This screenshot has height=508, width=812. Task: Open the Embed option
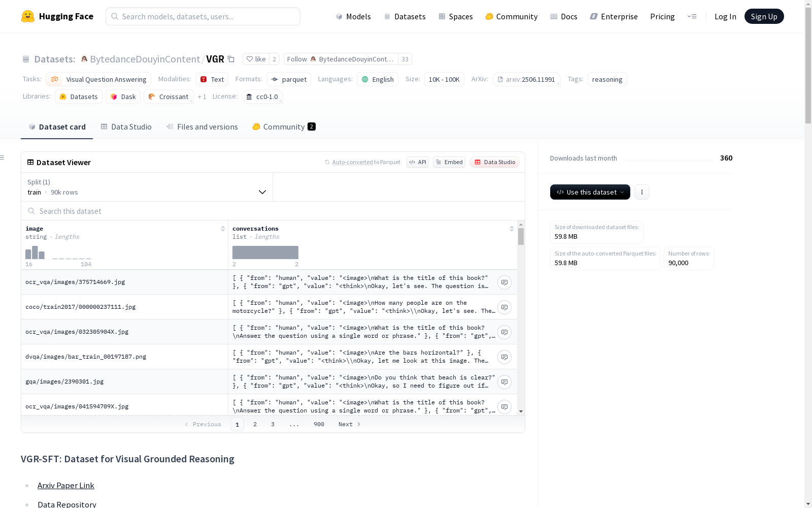[x=449, y=162]
